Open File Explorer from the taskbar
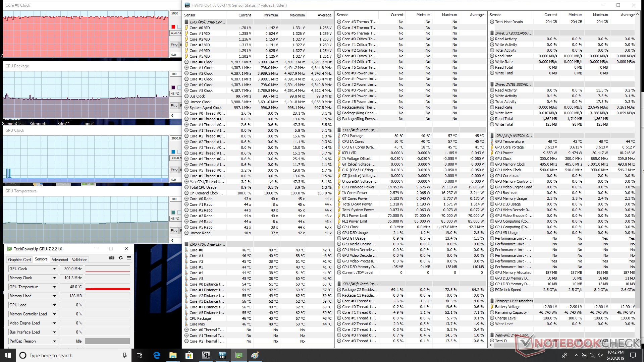 click(x=173, y=355)
